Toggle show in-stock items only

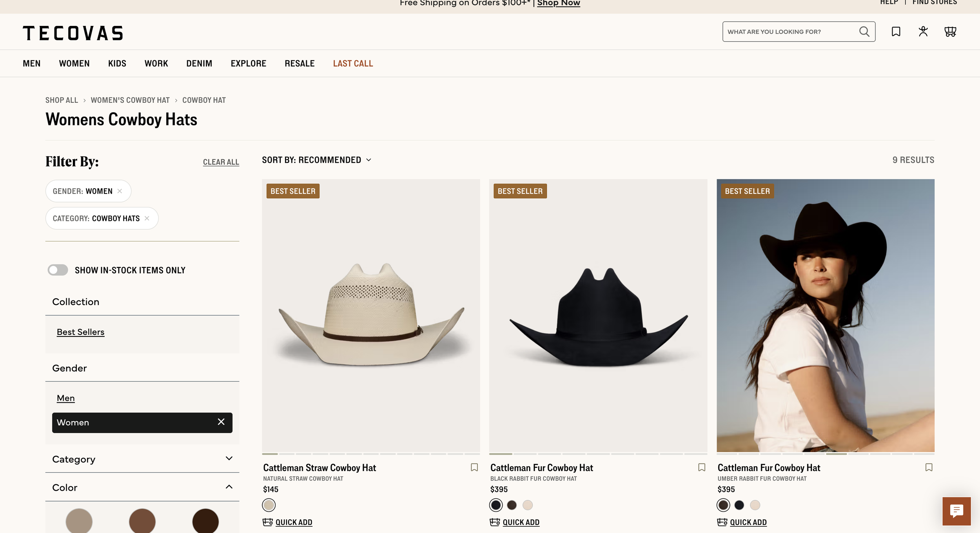(58, 270)
